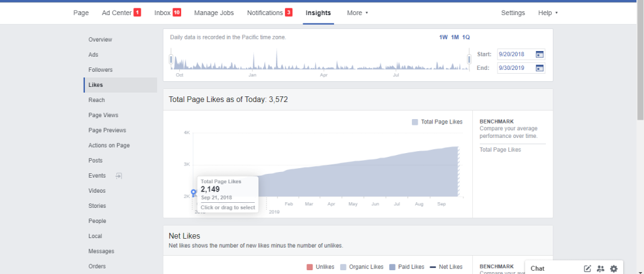Toggle the Unlikes legend item
Image resolution: width=644 pixels, height=274 pixels.
pos(321,266)
